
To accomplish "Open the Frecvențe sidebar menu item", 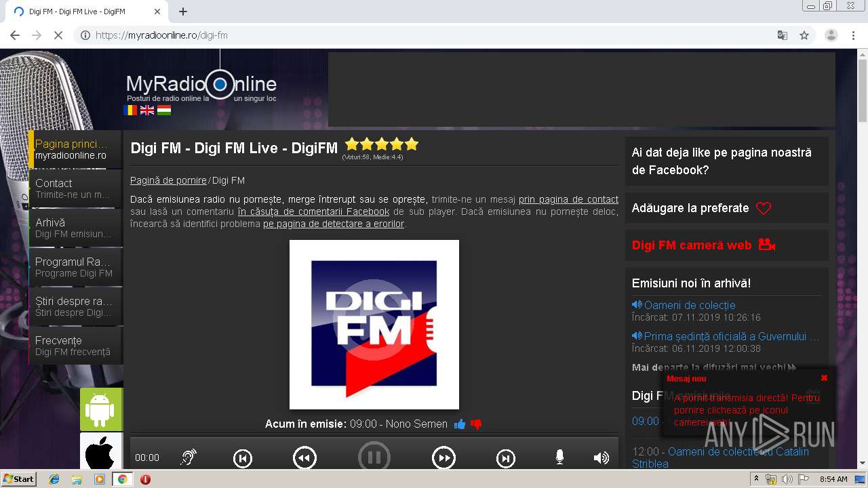I will click(75, 346).
